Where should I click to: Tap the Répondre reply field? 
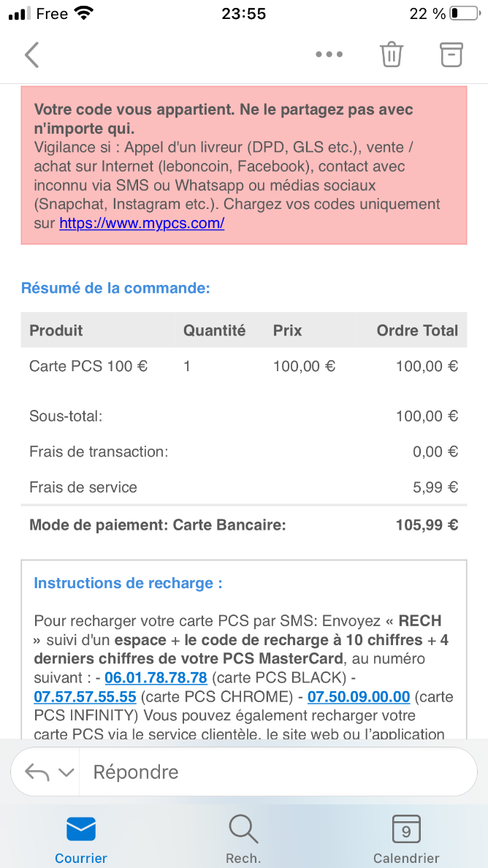click(278, 772)
